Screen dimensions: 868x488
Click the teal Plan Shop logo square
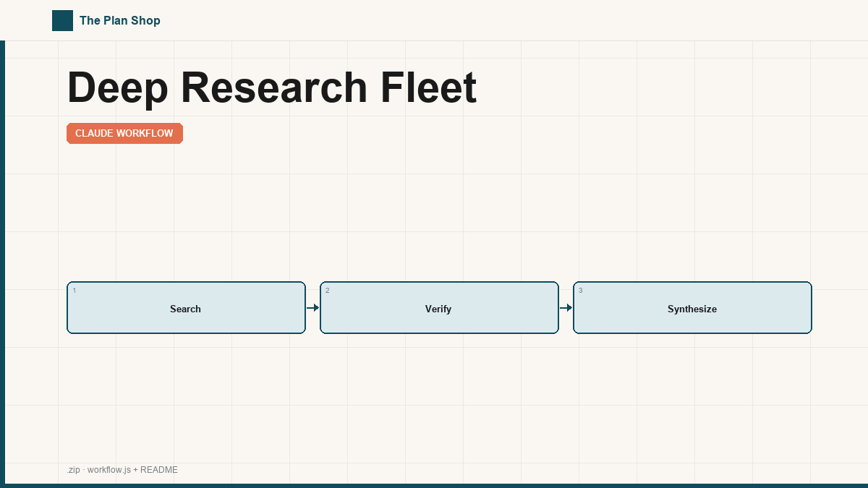coord(62,20)
